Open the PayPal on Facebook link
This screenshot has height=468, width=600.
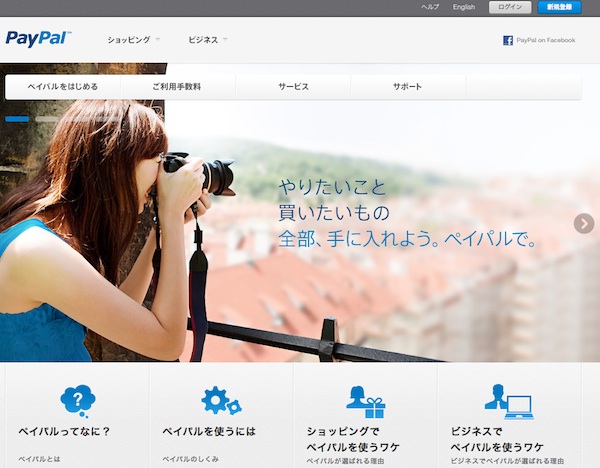pos(545,40)
